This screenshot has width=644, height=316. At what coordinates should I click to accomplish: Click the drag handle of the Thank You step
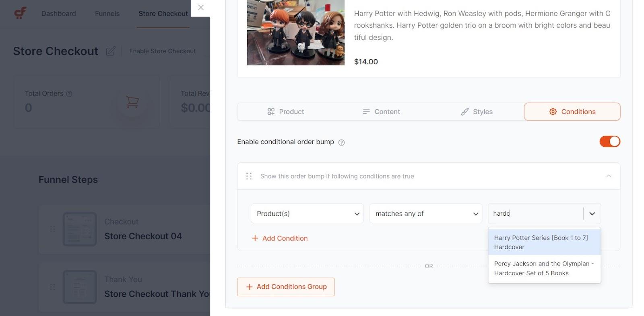52,287
